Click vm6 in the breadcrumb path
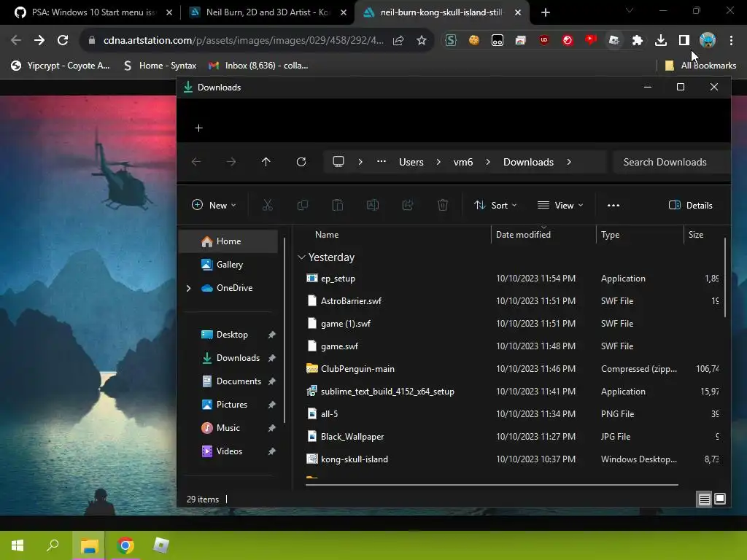 (x=463, y=162)
